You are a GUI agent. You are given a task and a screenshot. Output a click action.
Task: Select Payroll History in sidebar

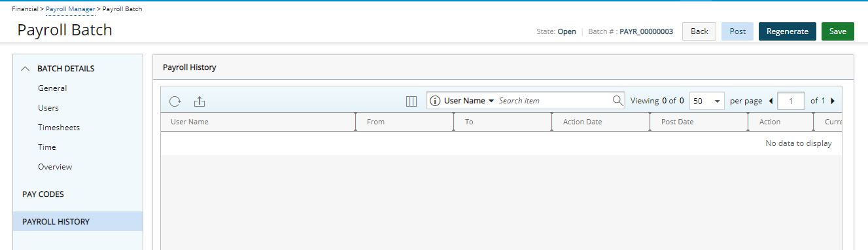78,221
